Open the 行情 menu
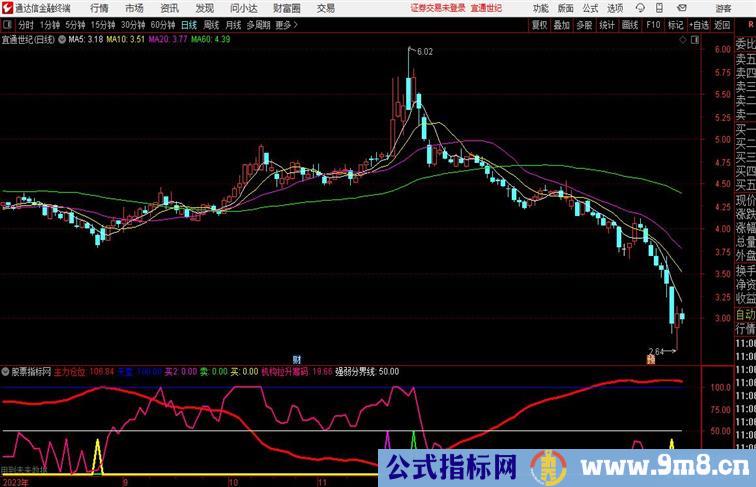The height and width of the screenshot is (487, 756). click(99, 7)
